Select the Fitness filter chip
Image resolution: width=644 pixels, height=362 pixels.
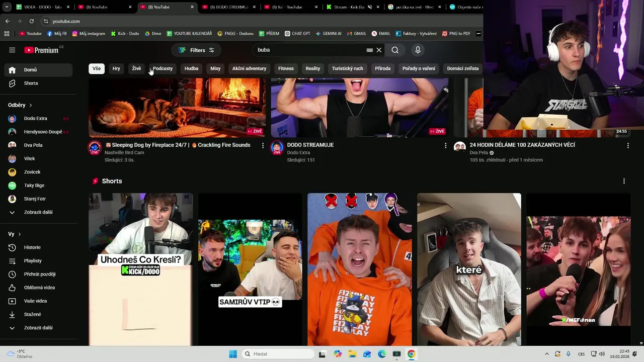pyautogui.click(x=286, y=68)
